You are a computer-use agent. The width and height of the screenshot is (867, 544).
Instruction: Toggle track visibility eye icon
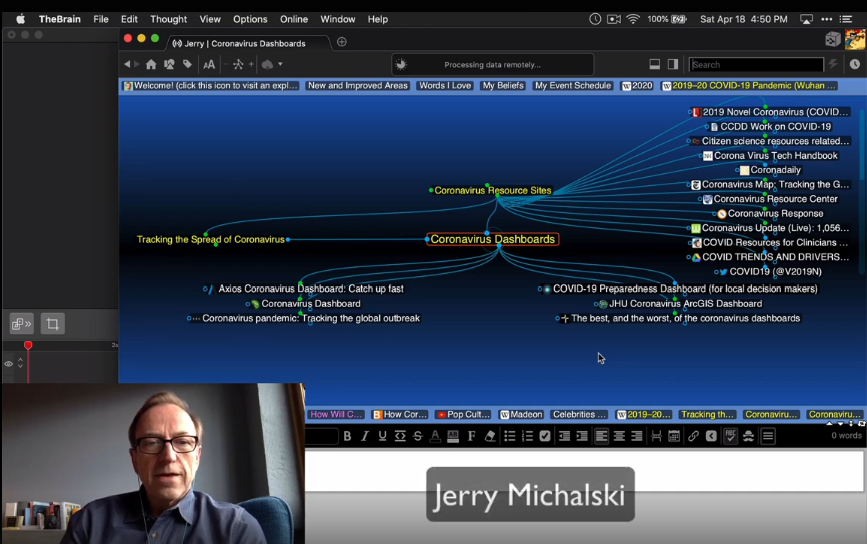[8, 364]
